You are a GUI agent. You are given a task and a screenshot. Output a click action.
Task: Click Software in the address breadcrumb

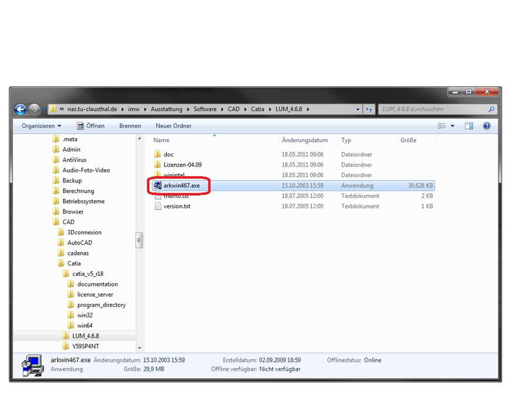pyautogui.click(x=205, y=109)
